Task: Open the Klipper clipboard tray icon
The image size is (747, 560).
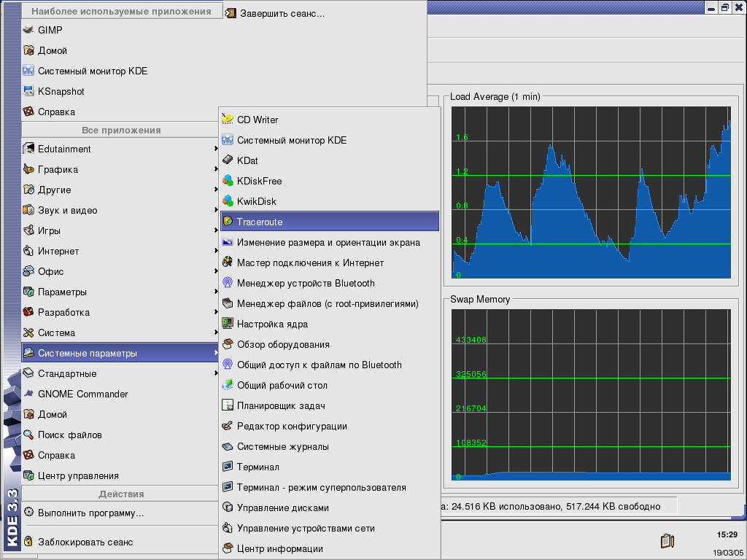Action: point(667,541)
